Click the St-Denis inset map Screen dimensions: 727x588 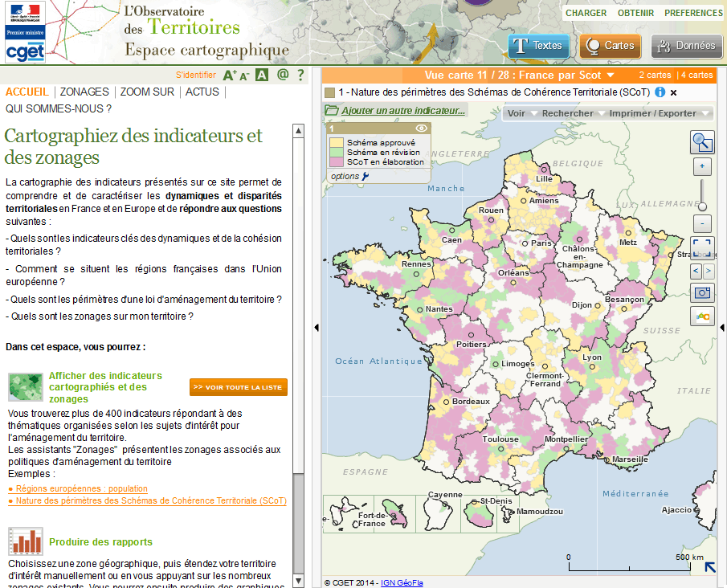479,514
